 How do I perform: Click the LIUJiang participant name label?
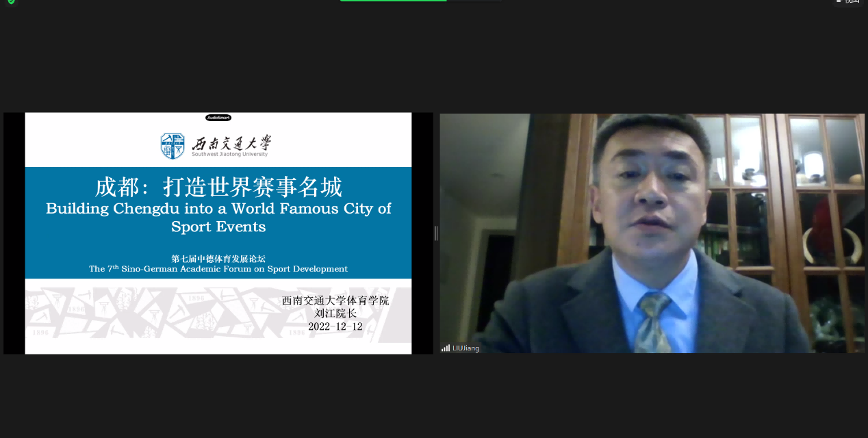tap(465, 348)
